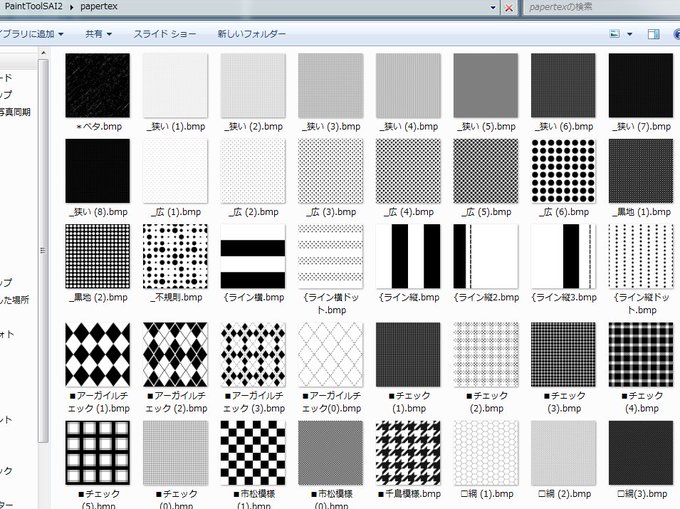This screenshot has height=509, width=680.
Task: Select the ライン縦2.bmp file icon
Action: (x=486, y=256)
